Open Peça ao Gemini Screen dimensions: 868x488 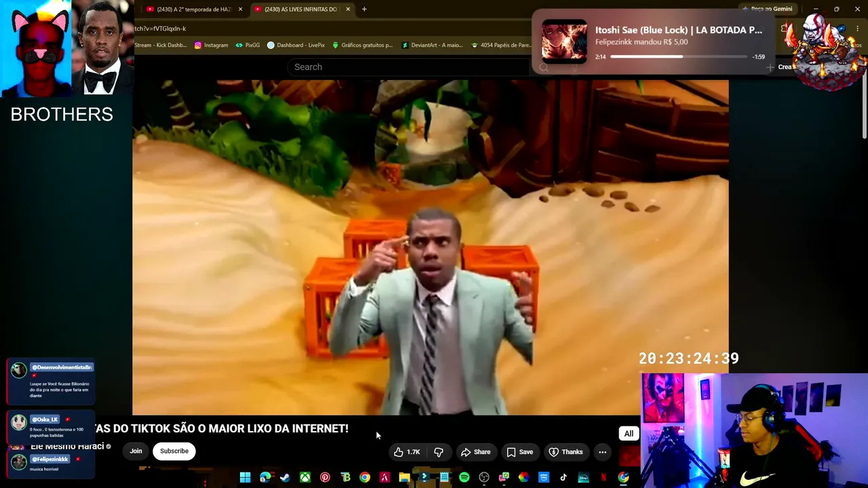(x=767, y=9)
